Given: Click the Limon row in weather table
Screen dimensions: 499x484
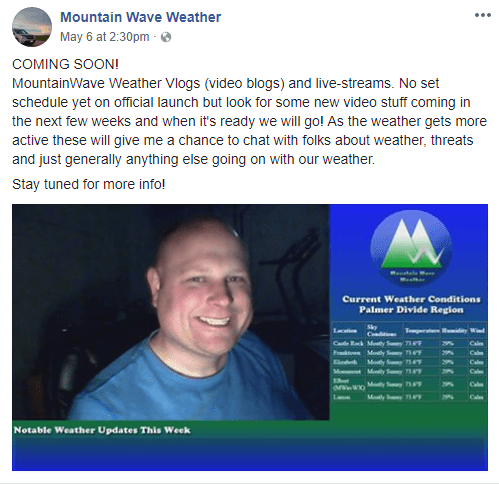Looking at the screenshot, I should point(409,397).
